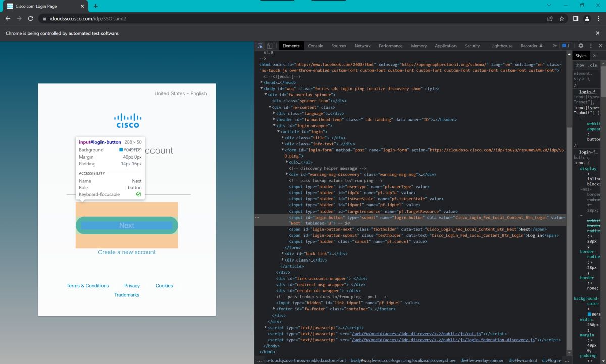Open DevTools settings gear
Viewport: 606px width, 364px height.
[581, 46]
